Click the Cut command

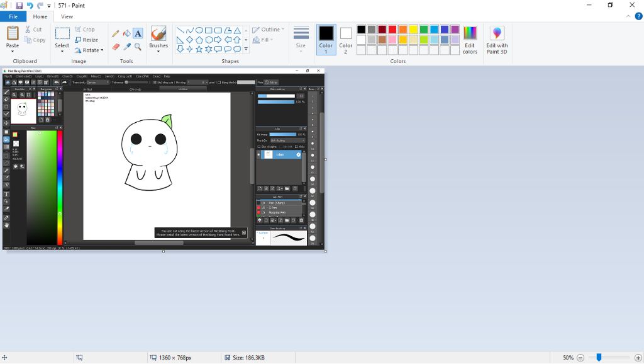(x=33, y=29)
